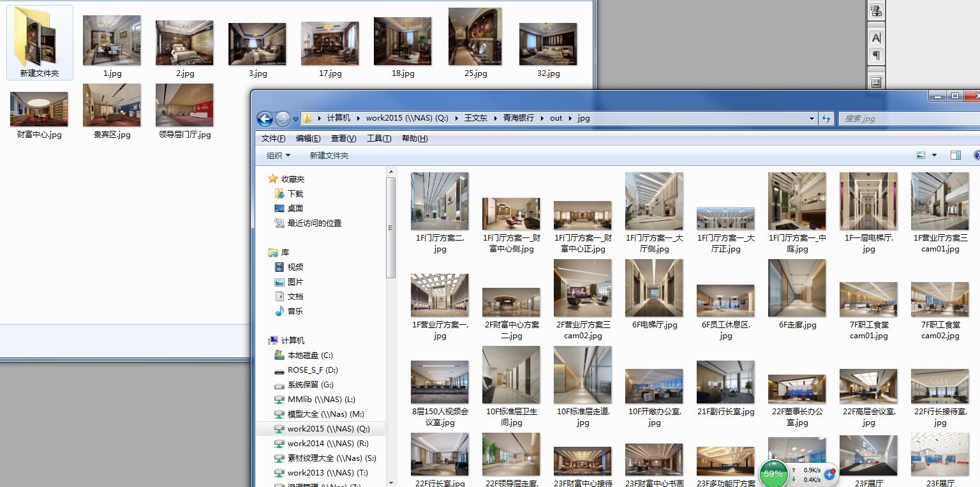
Task: Open Explorer help icon
Action: pos(977,155)
